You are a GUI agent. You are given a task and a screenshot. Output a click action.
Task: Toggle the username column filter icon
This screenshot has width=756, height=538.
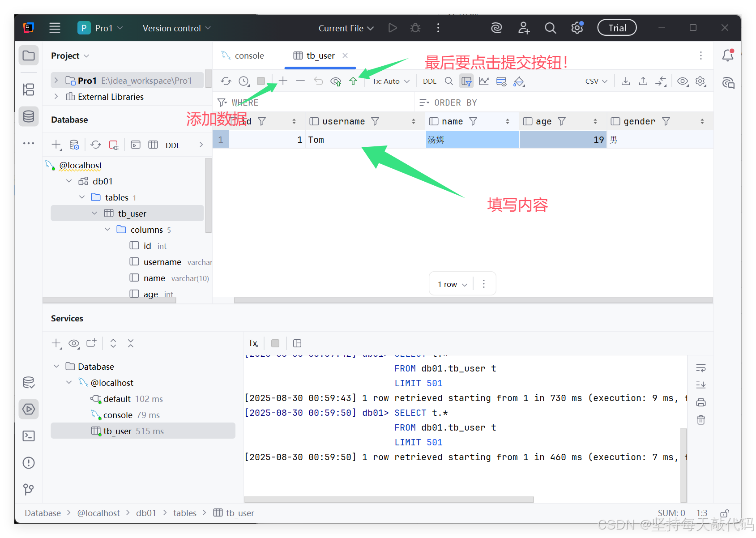tap(375, 121)
